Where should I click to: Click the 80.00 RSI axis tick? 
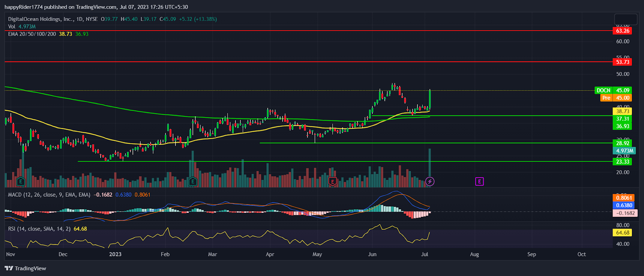pos(623,225)
